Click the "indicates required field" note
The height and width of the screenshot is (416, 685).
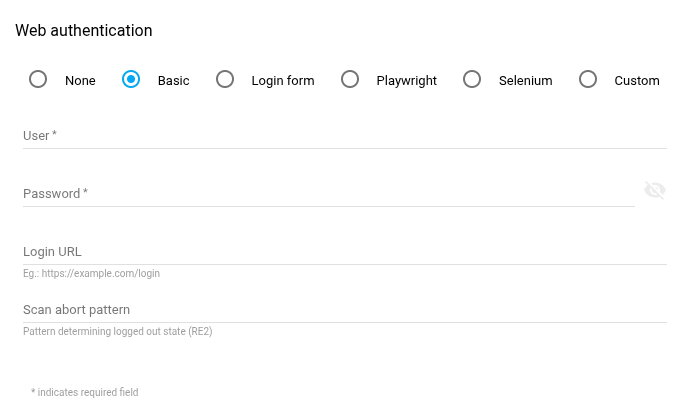click(x=85, y=392)
